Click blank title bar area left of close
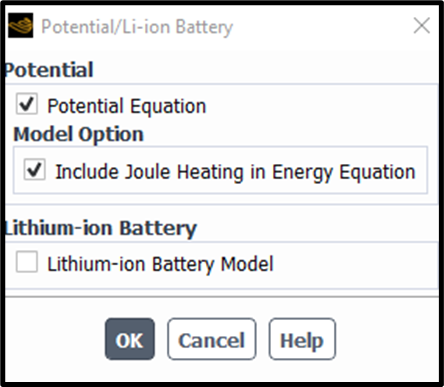This screenshot has width=444, height=387. [x=320, y=26]
